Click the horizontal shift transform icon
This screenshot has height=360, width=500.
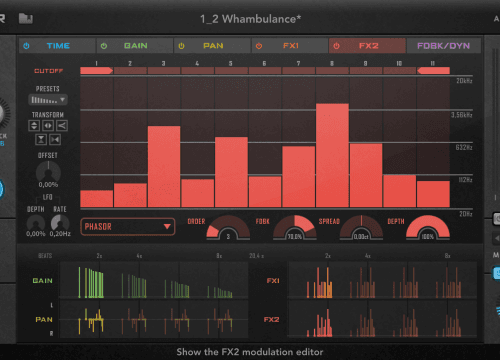click(x=48, y=126)
